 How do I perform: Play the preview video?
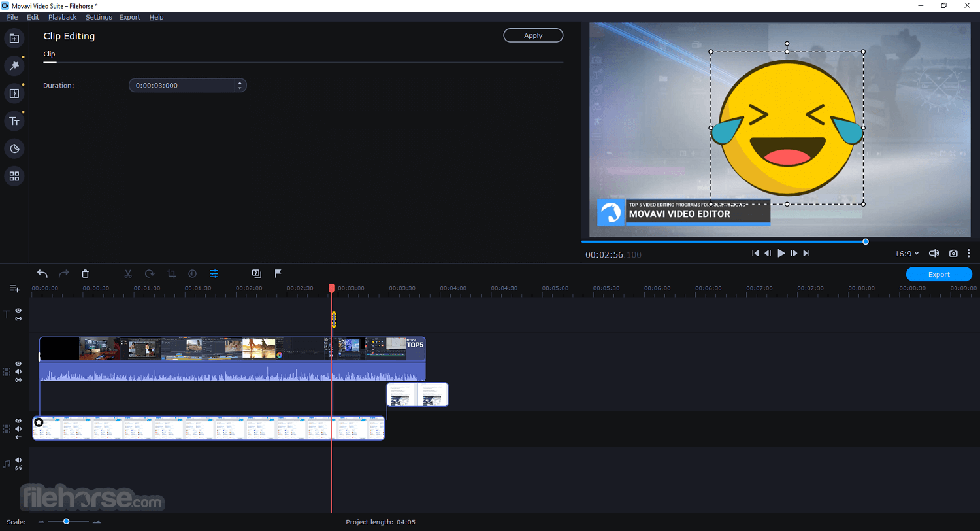[x=781, y=253]
